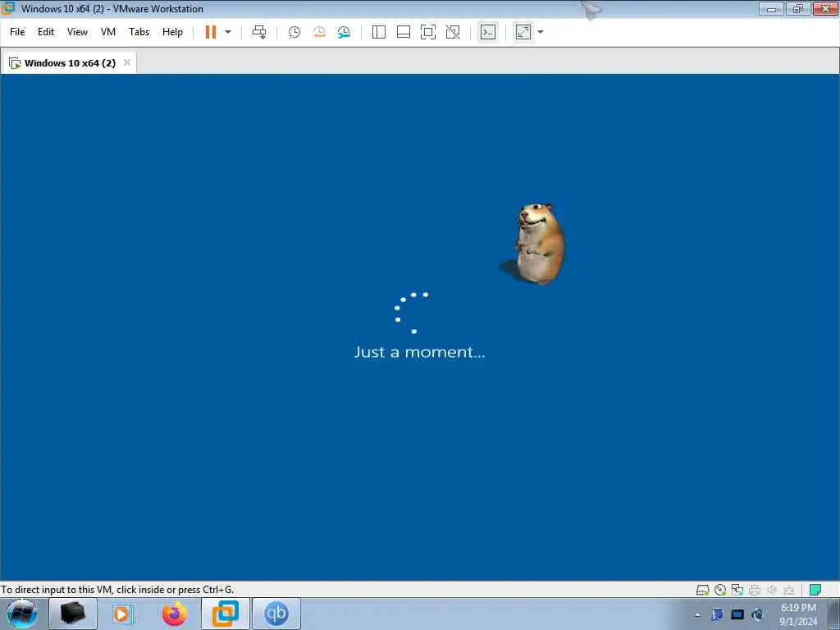Open the power options dropdown arrow beside pause
The height and width of the screenshot is (630, 840).
tap(228, 32)
